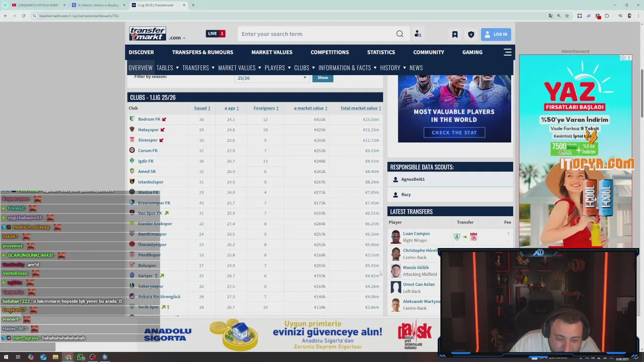Image resolution: width=644 pixels, height=362 pixels.
Task: Open Istanbulspor club link
Action: pyautogui.click(x=150, y=182)
